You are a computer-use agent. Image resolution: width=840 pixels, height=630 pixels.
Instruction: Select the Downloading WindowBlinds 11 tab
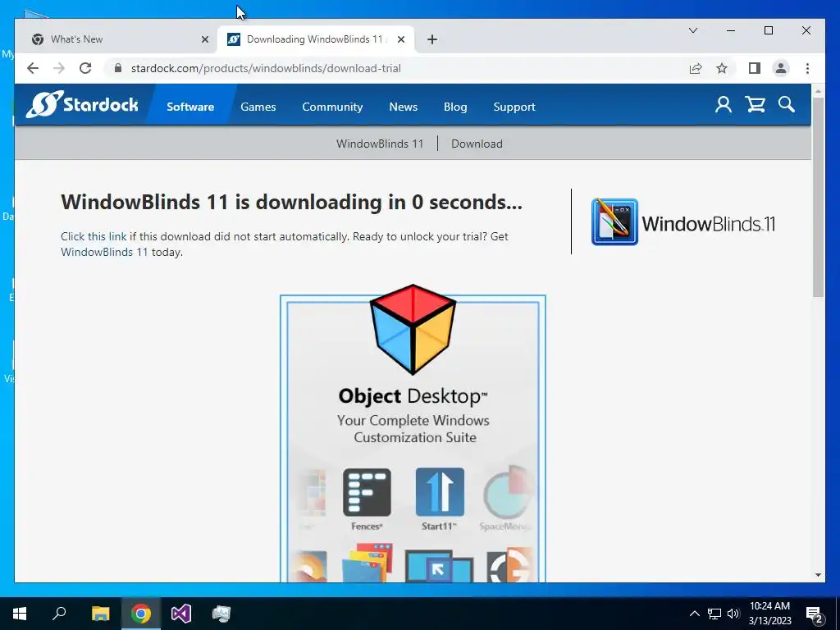316,39
